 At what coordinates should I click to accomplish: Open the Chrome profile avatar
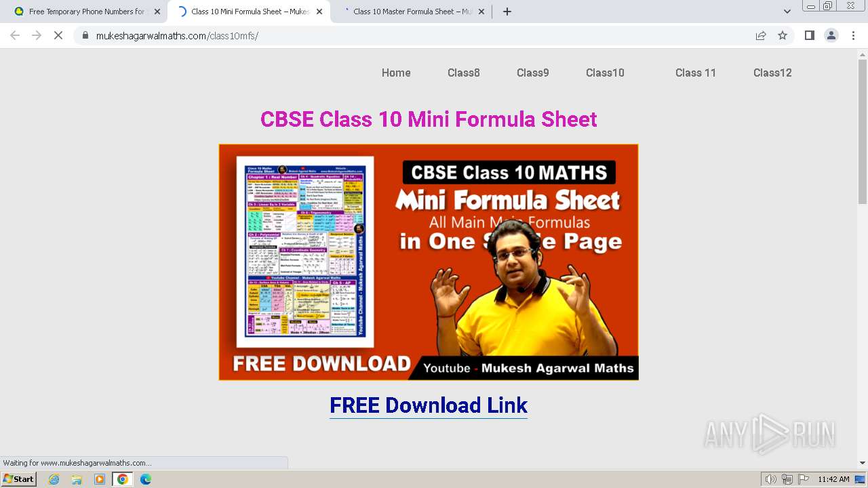coord(831,35)
